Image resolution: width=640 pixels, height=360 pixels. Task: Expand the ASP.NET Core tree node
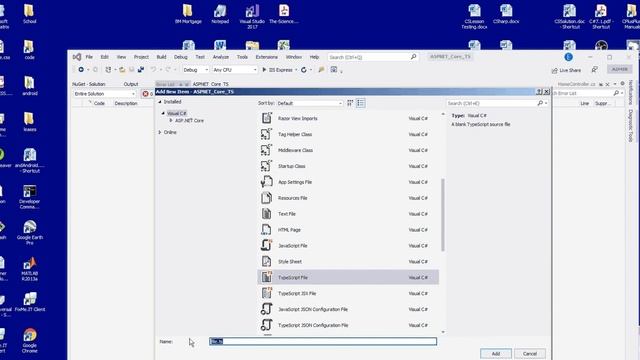click(171, 120)
